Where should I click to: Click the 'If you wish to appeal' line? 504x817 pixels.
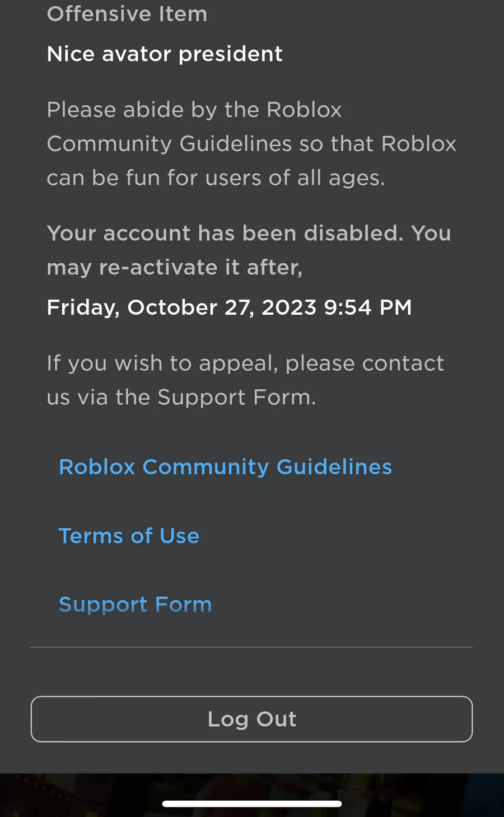click(x=245, y=363)
